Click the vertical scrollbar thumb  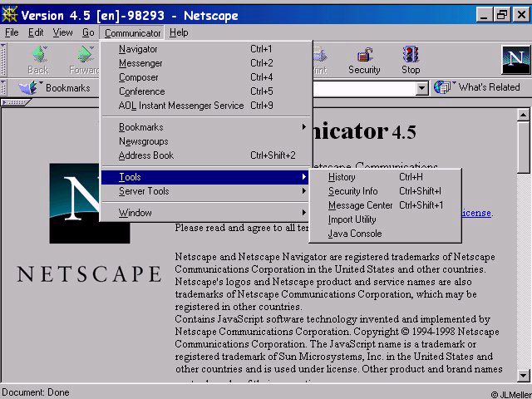coord(523,148)
